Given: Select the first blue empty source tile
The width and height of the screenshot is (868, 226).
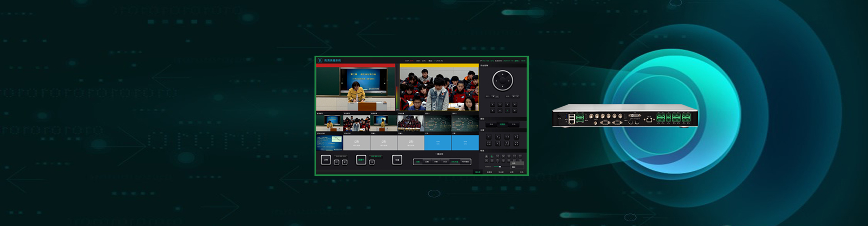Looking at the screenshot, I should pos(438,143).
